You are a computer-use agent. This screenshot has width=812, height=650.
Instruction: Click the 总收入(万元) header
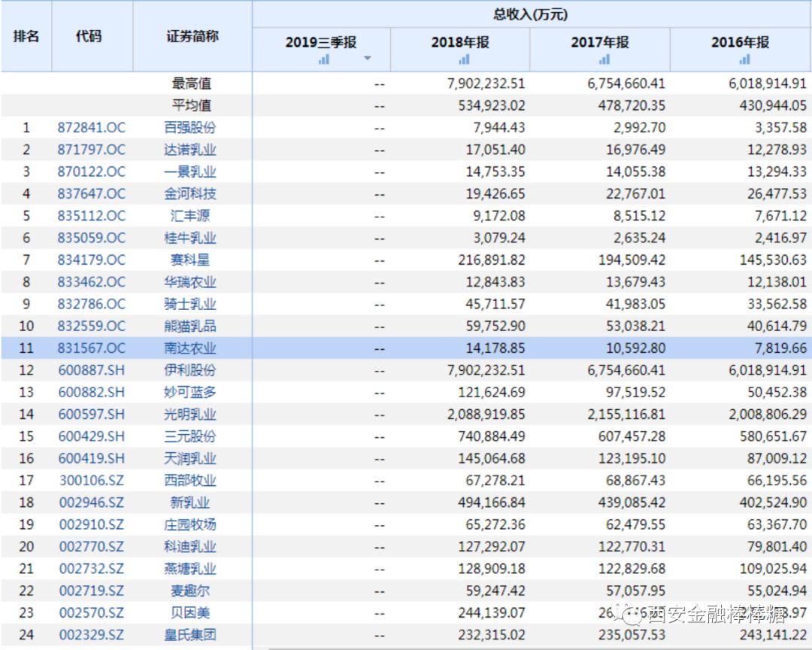pos(532,13)
